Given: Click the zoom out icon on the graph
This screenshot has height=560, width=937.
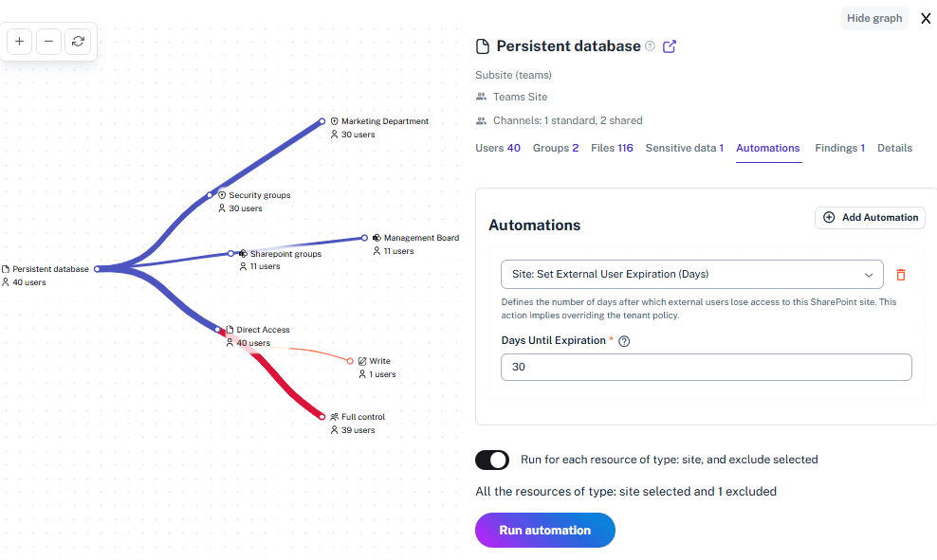Looking at the screenshot, I should (48, 42).
